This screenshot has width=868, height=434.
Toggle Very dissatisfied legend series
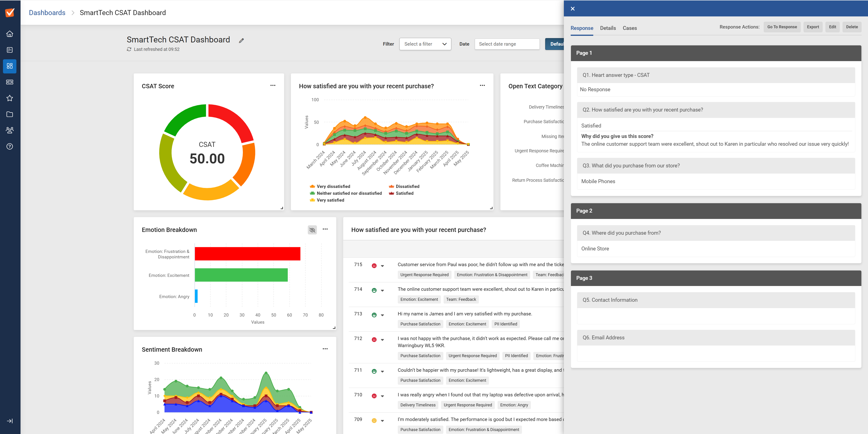pyautogui.click(x=330, y=187)
